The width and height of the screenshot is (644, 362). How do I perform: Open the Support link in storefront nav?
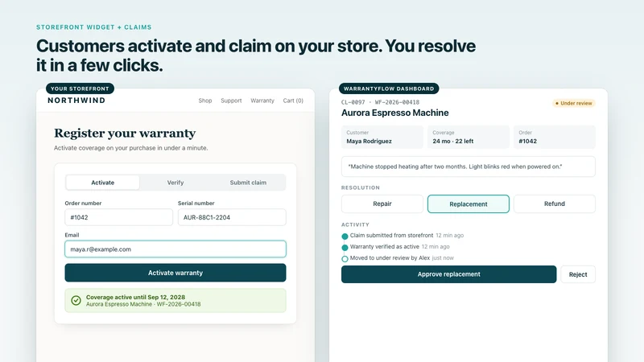231,101
